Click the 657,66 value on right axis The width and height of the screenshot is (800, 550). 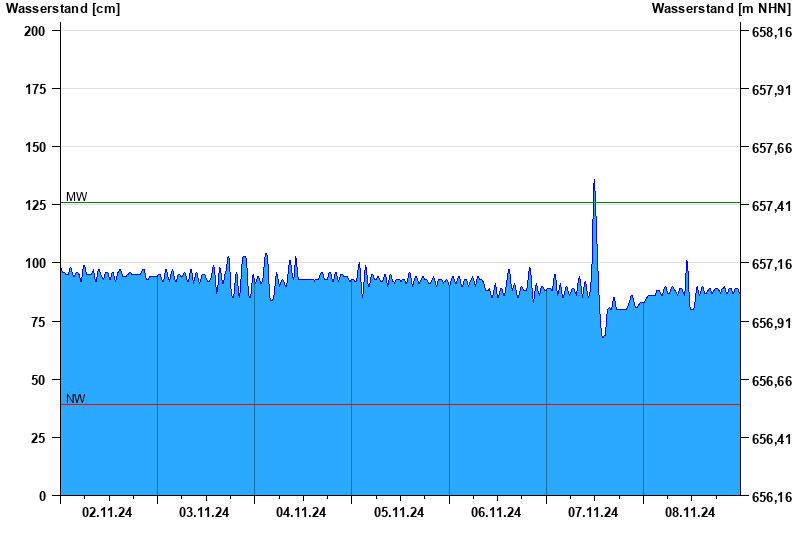[772, 148]
